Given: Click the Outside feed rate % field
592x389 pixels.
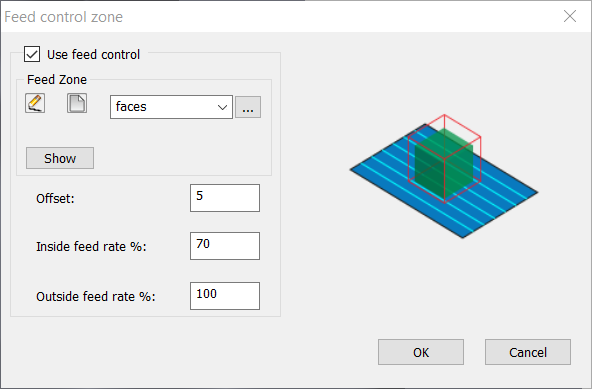Looking at the screenshot, I should pyautogui.click(x=225, y=296).
